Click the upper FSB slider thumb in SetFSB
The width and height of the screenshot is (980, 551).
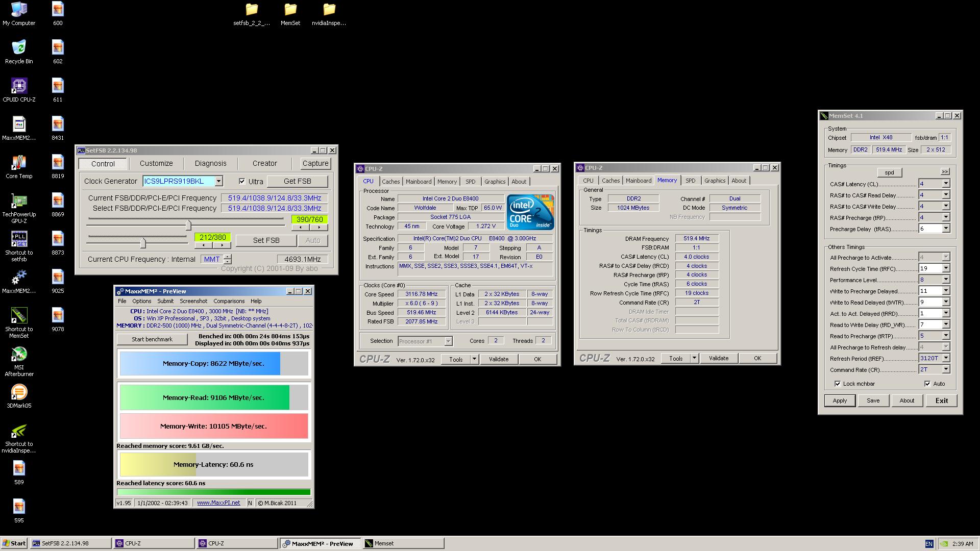(188, 225)
